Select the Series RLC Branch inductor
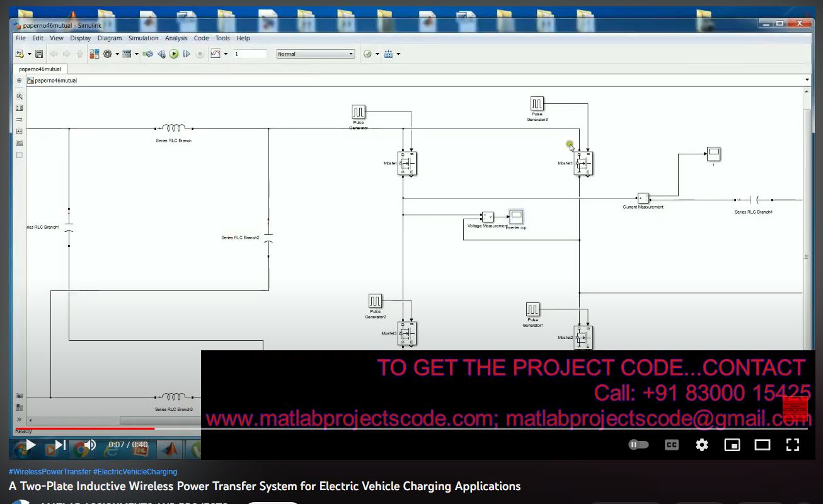823x504 pixels. [173, 129]
